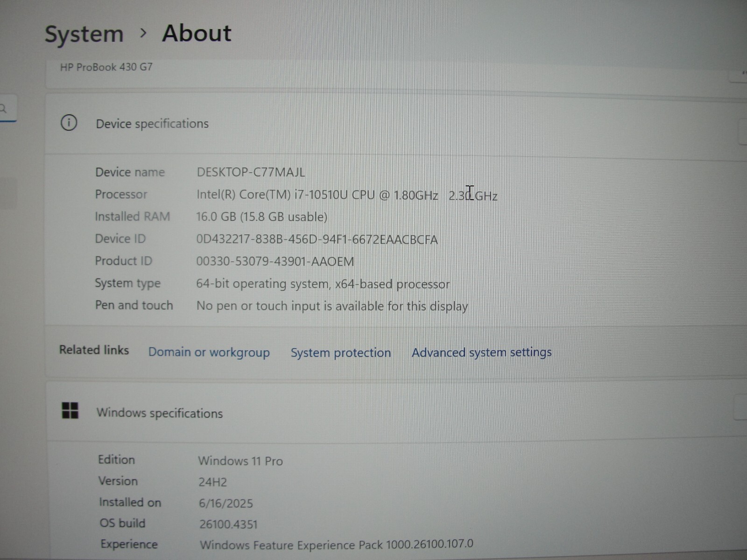Screen dimensions: 747x560
Task: Click the Related links label
Action: pos(94,350)
